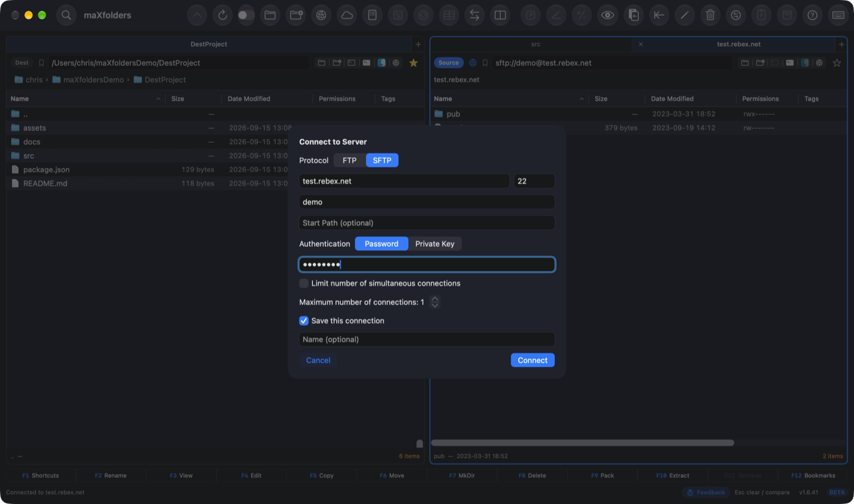Click the F8 Delete function key button

click(x=532, y=475)
